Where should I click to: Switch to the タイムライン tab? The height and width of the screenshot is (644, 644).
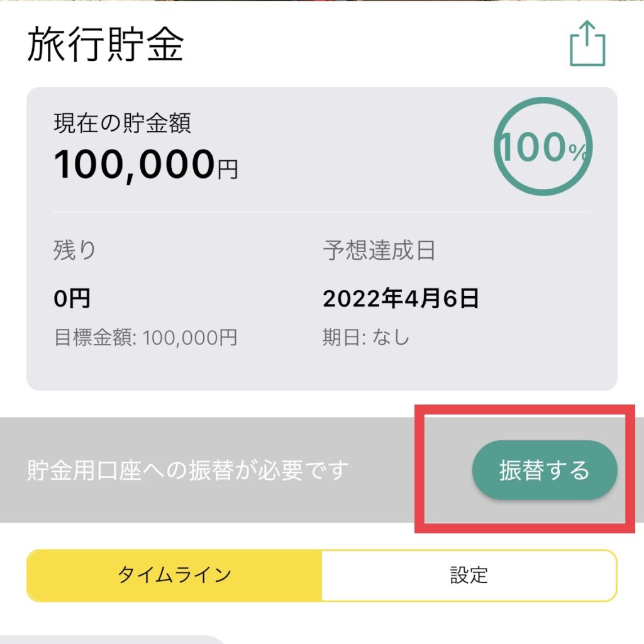(174, 575)
